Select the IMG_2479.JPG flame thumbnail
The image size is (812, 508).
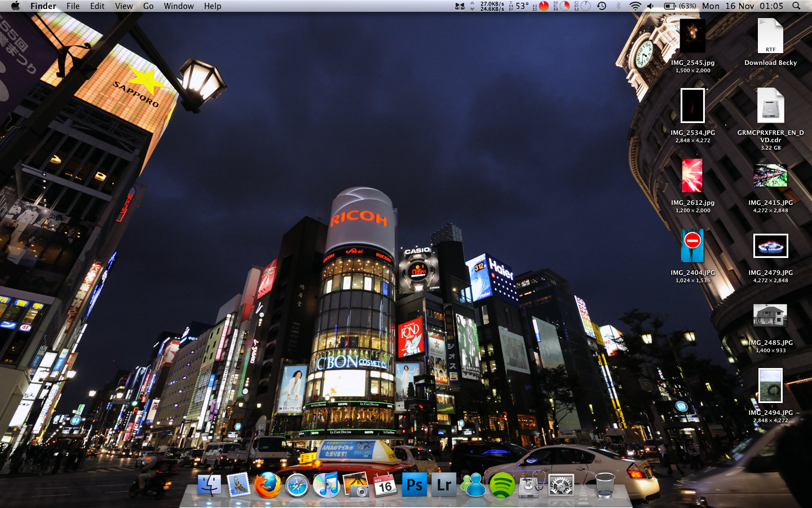tap(770, 246)
